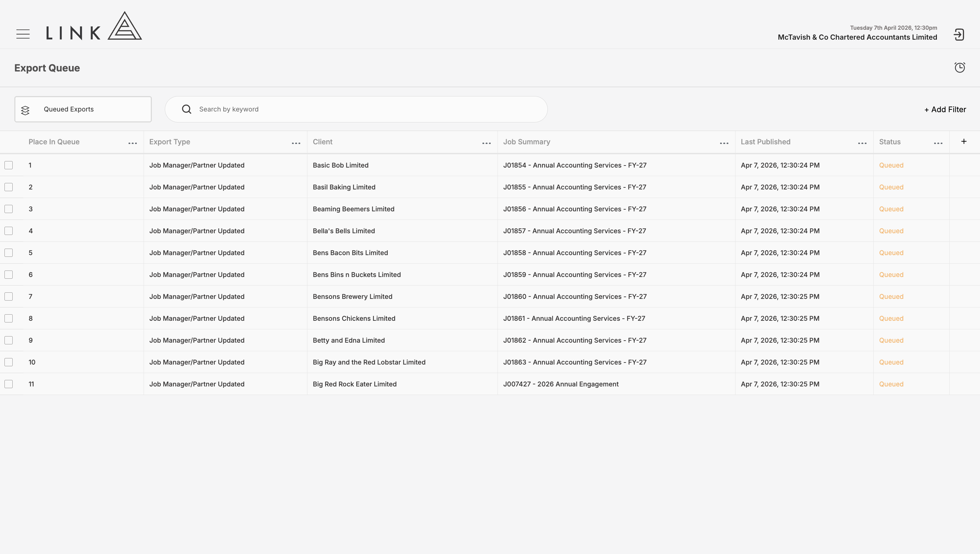Click job J01863 - Annual Accounting Services
The height and width of the screenshot is (554, 980).
tap(575, 362)
